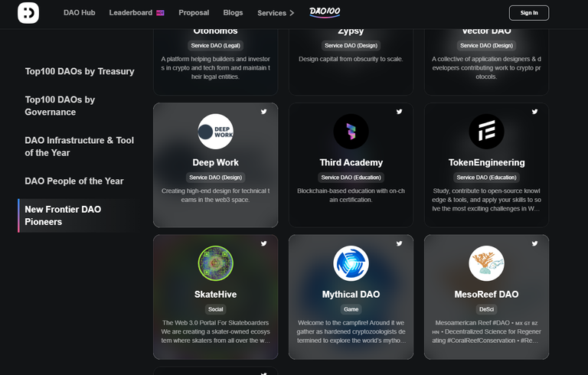Viewport: 588px width, 375px height.
Task: Click the DAO Hub home logo
Action: coord(28,13)
